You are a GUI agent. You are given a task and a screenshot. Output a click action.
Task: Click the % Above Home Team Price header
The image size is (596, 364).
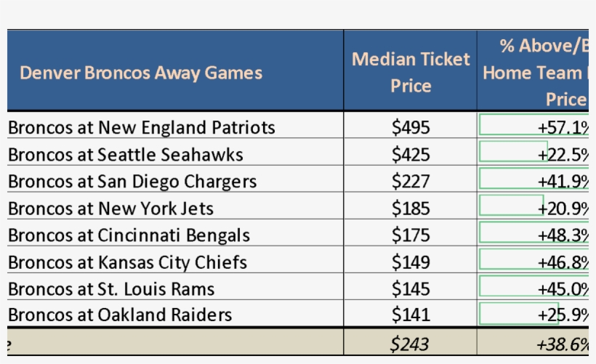click(x=535, y=72)
